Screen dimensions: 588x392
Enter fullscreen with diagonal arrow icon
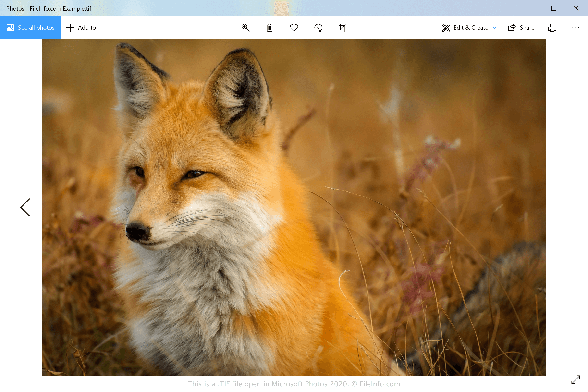point(576,380)
